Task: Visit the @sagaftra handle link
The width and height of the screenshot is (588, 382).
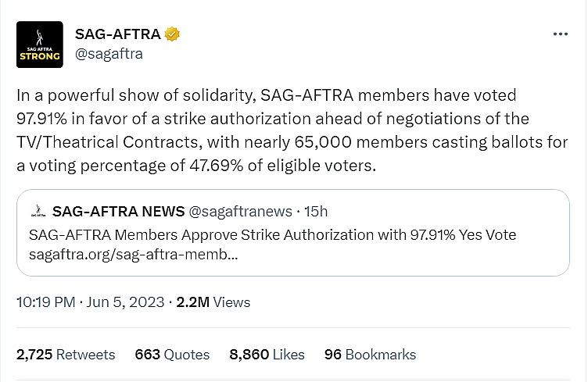Action: 109,54
